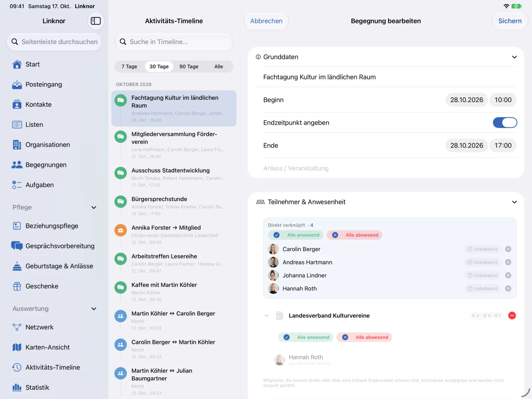Remove Carolin Berger from participants

[x=508, y=249]
